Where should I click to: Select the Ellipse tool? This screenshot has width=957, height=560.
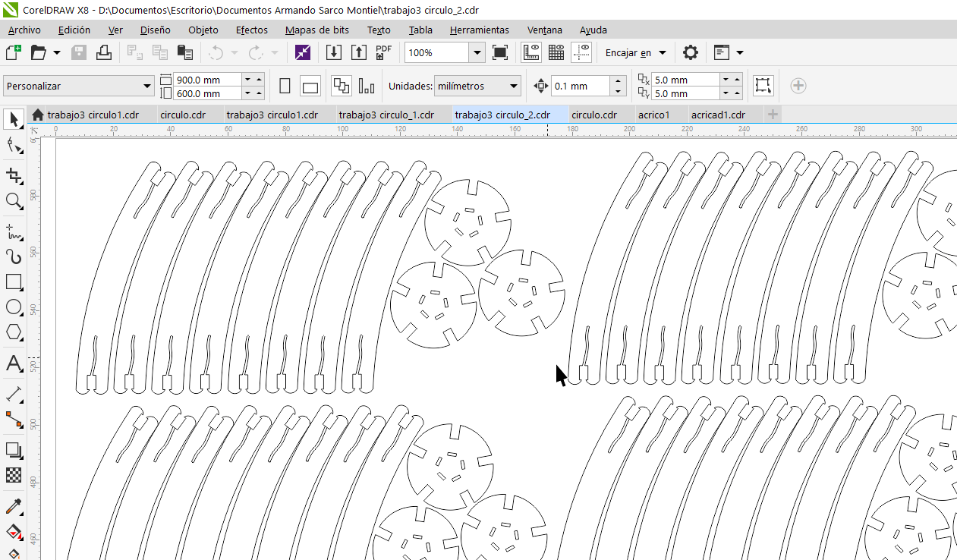pyautogui.click(x=14, y=307)
